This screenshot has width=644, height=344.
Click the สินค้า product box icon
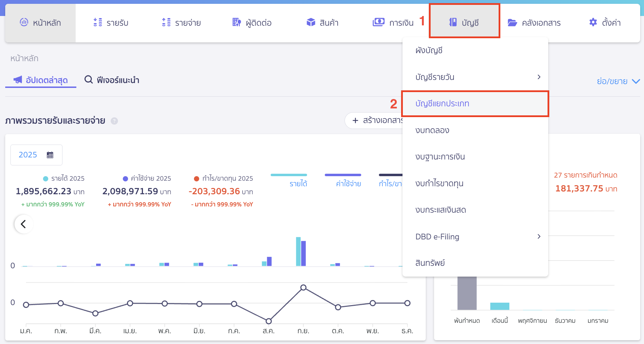pos(311,22)
